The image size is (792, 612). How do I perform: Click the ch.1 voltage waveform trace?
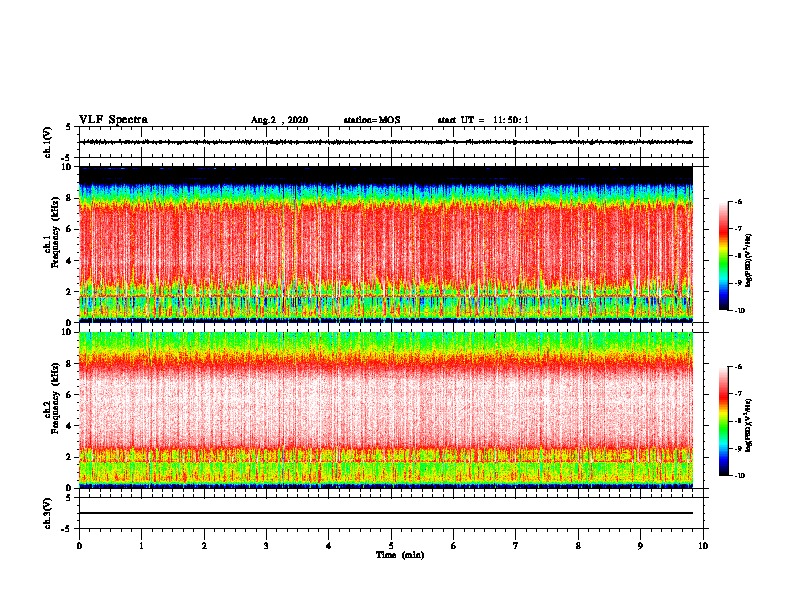[386, 142]
